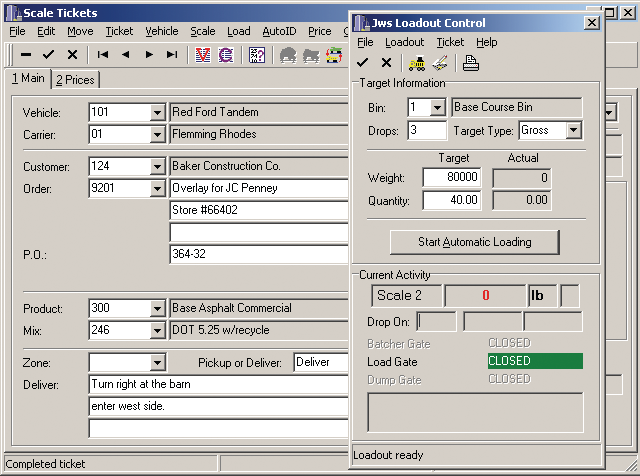This screenshot has width=640, height=476.
Task: Open the Scale menu
Action: pyautogui.click(x=202, y=31)
